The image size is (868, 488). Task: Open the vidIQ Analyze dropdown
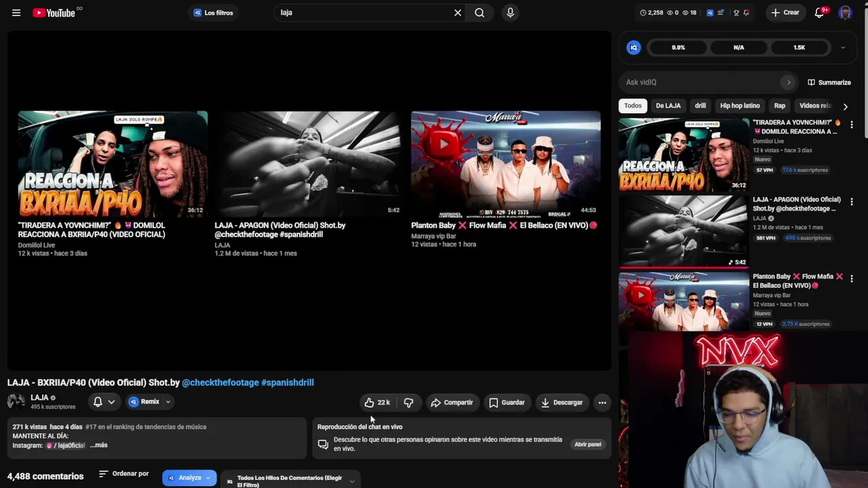pos(189,478)
